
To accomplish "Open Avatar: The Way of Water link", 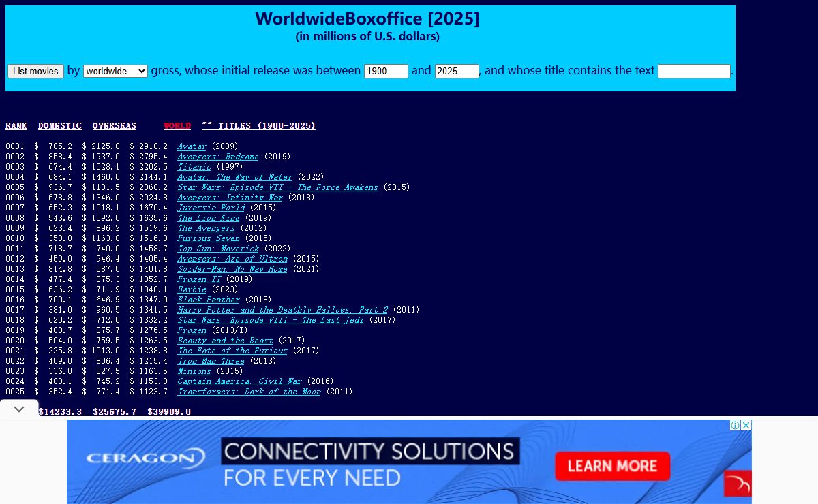I will pyautogui.click(x=234, y=177).
